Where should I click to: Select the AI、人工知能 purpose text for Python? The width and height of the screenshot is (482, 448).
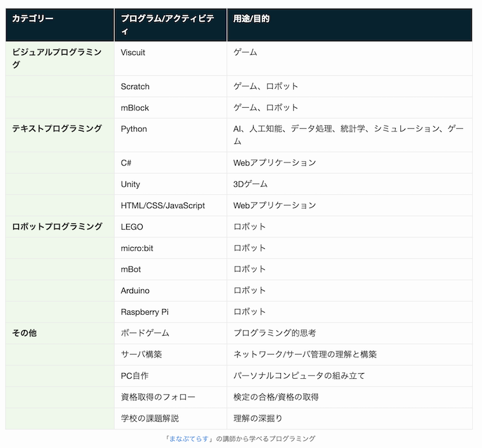coord(349,135)
